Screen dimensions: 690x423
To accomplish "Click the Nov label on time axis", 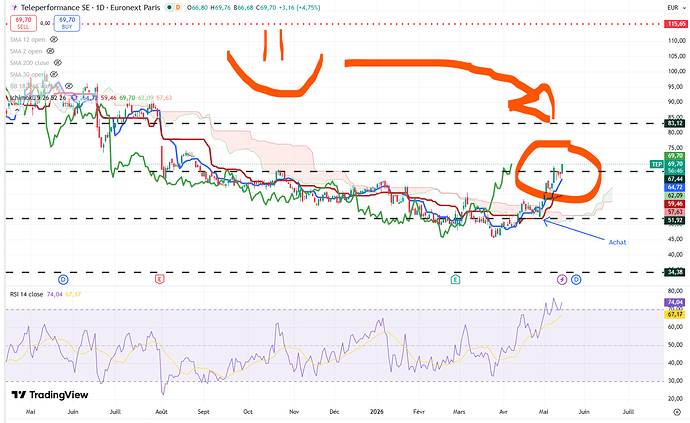I will [x=294, y=412].
